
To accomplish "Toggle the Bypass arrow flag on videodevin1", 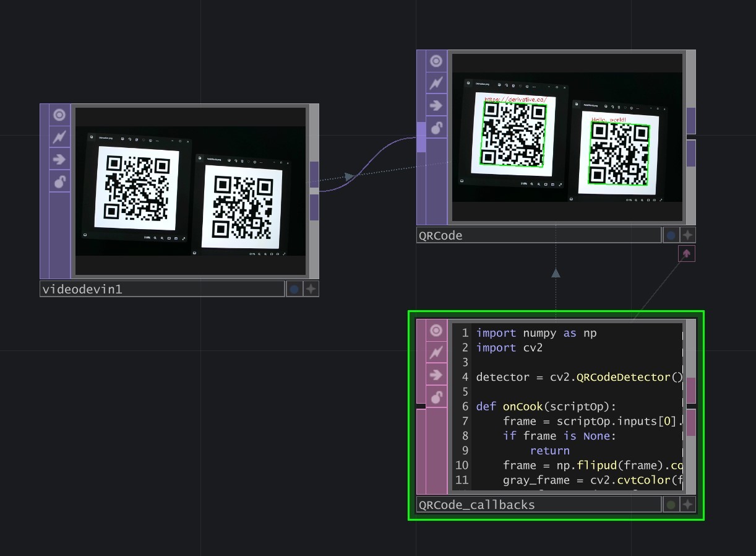I will pos(59,159).
